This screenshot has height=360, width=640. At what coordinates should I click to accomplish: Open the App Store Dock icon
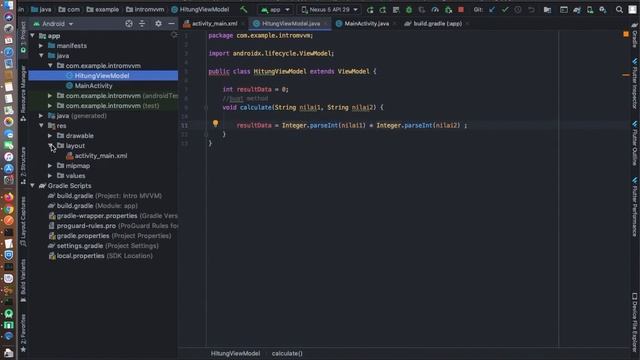coord(9,169)
